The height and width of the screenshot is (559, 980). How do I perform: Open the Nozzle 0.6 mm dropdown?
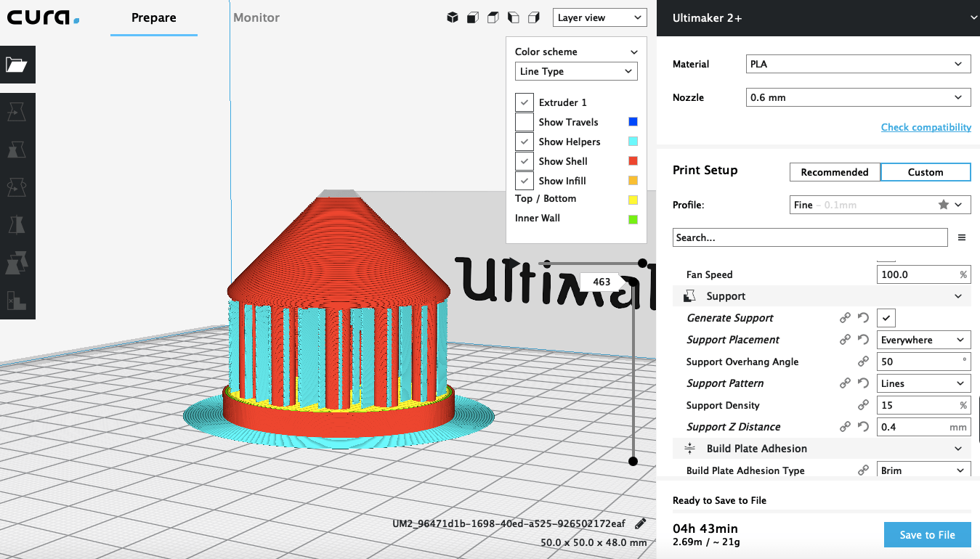(859, 97)
